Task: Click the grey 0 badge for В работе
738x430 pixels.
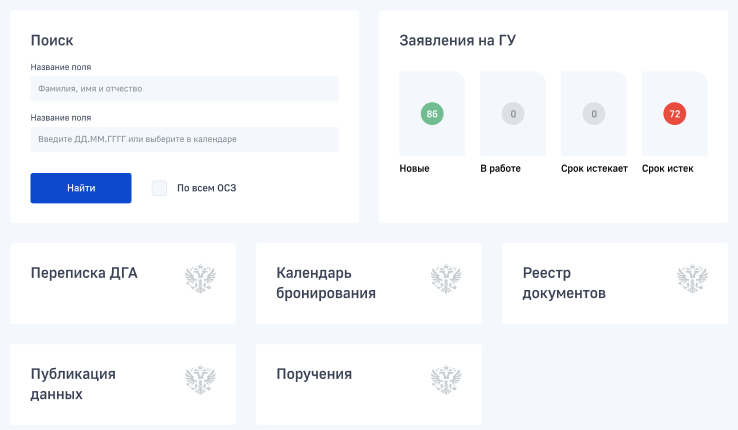Action: coord(513,114)
